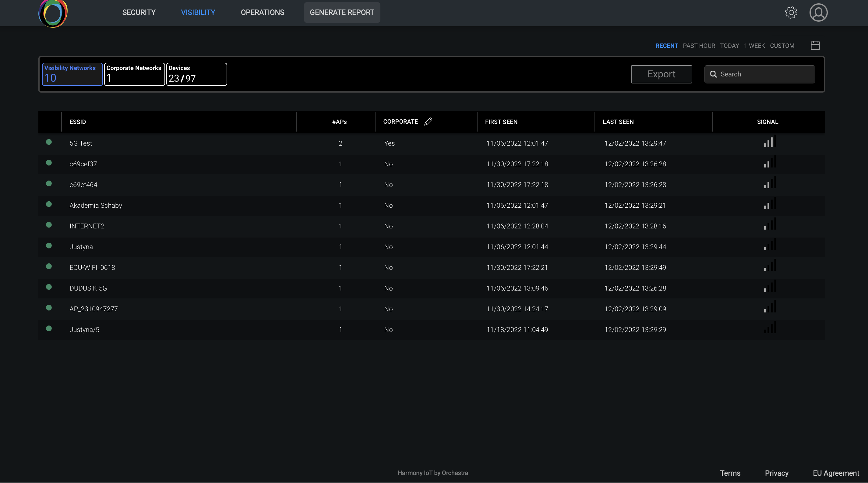868x483 pixels.
Task: Open the Privacy link
Action: click(x=776, y=473)
